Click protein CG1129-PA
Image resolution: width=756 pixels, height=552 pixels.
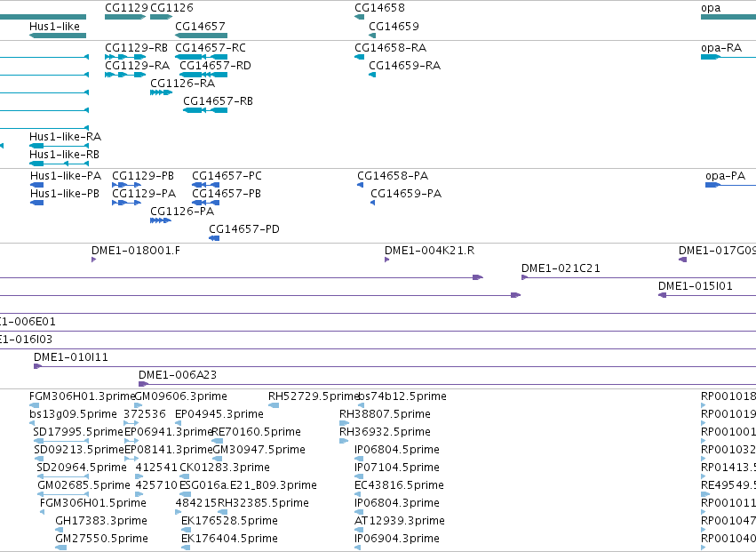click(144, 194)
